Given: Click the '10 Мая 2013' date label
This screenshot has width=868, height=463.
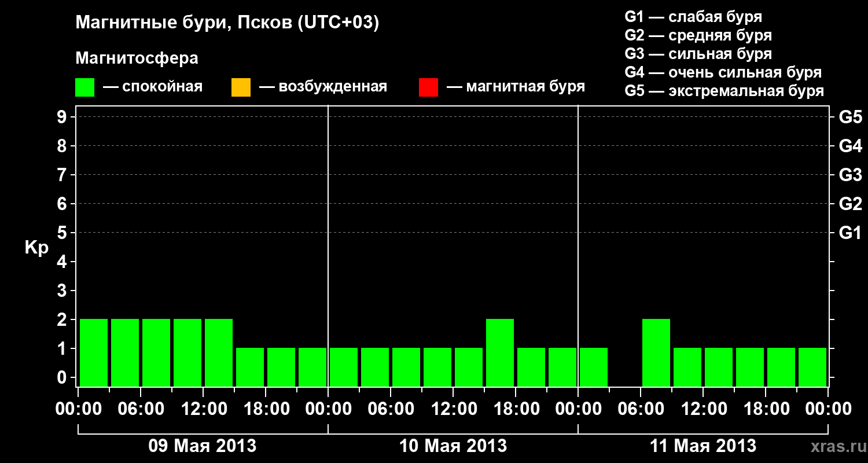Looking at the screenshot, I should point(453,446).
